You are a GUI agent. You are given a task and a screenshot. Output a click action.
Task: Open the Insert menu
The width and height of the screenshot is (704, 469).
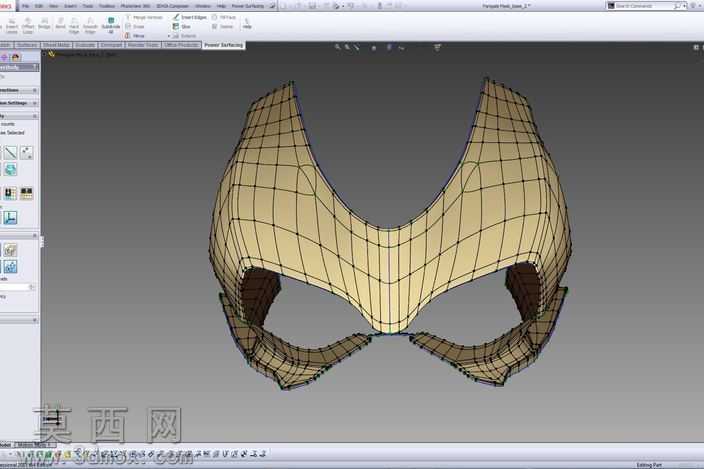pyautogui.click(x=70, y=6)
